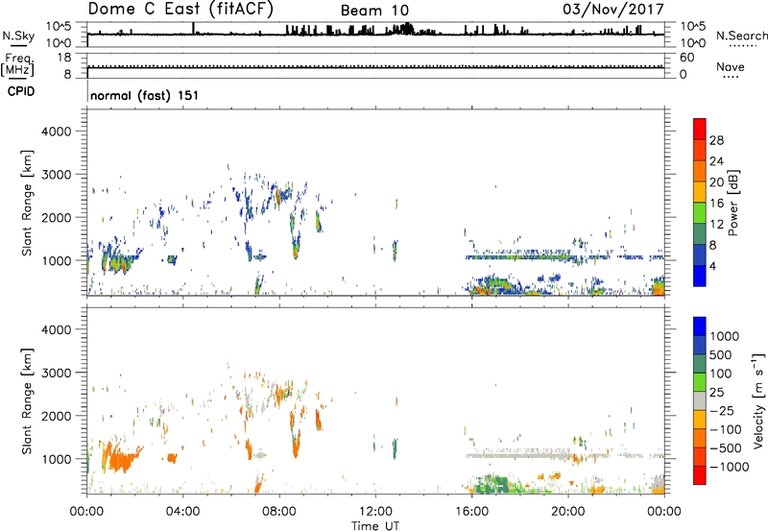Click the 'Time UT' axis title
Screen dimensions: 768x532
(375, 526)
